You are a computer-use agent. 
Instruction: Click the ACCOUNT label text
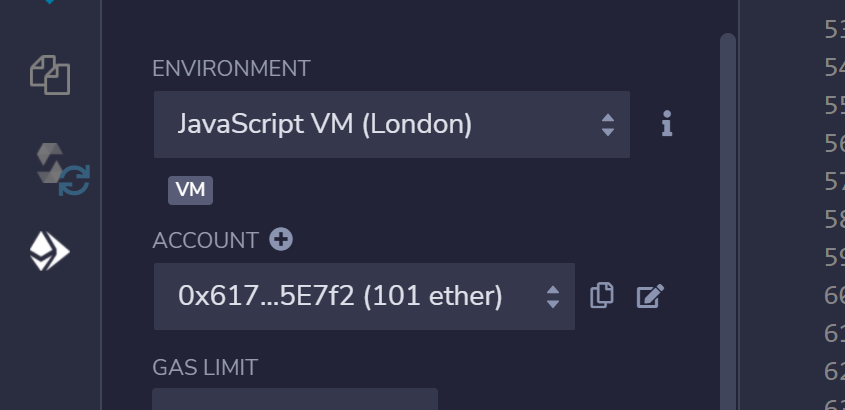coord(205,240)
